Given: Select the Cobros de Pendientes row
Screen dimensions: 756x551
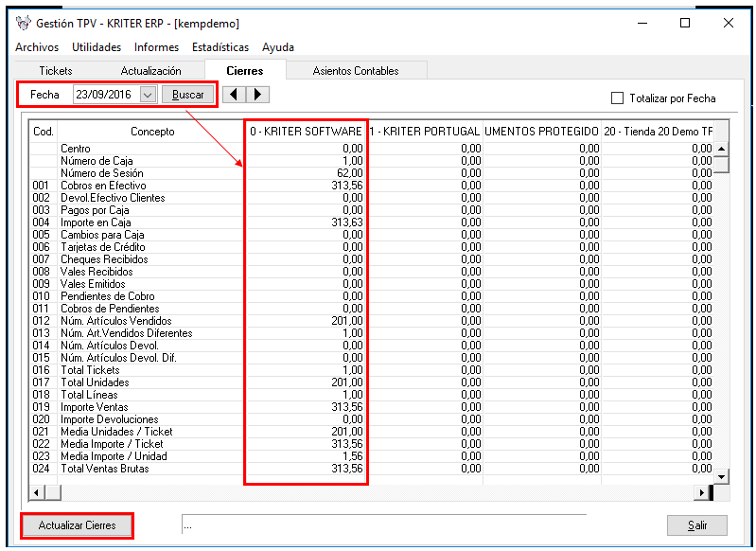Looking at the screenshot, I should [x=371, y=309].
